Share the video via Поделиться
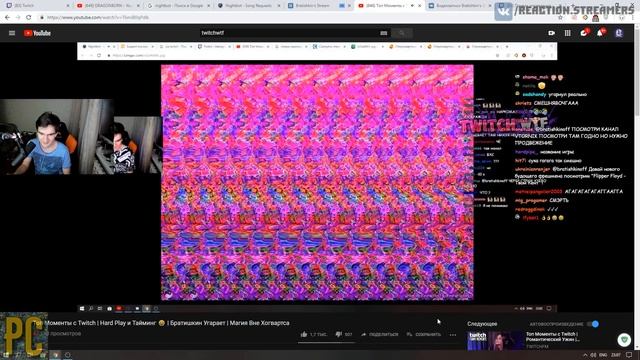Screen dimensions: 640x360 tap(379, 334)
